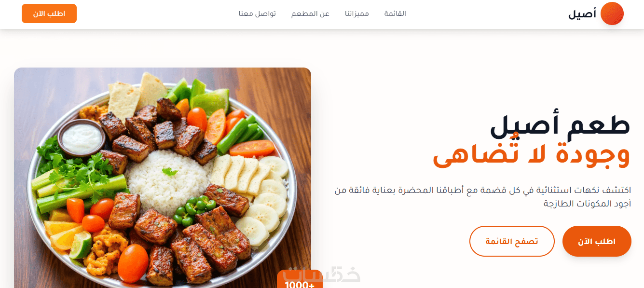Click the large round اطلب الآن hero button
Screen dimensions: 644x288
click(x=597, y=241)
